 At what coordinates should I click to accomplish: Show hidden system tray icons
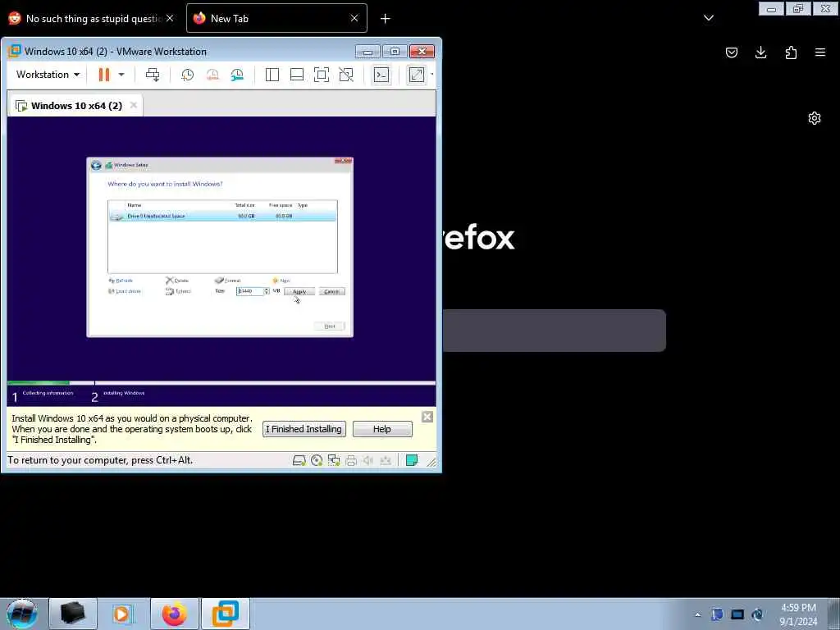point(697,614)
